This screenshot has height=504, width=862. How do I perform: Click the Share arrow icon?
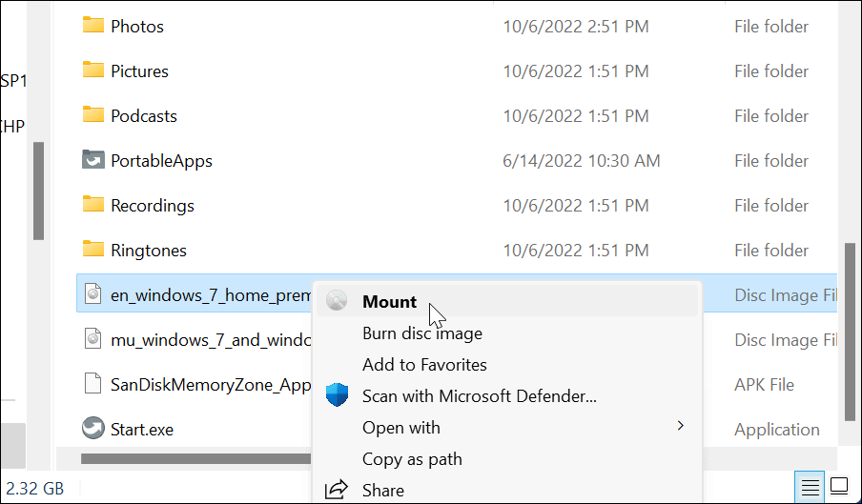click(x=337, y=490)
